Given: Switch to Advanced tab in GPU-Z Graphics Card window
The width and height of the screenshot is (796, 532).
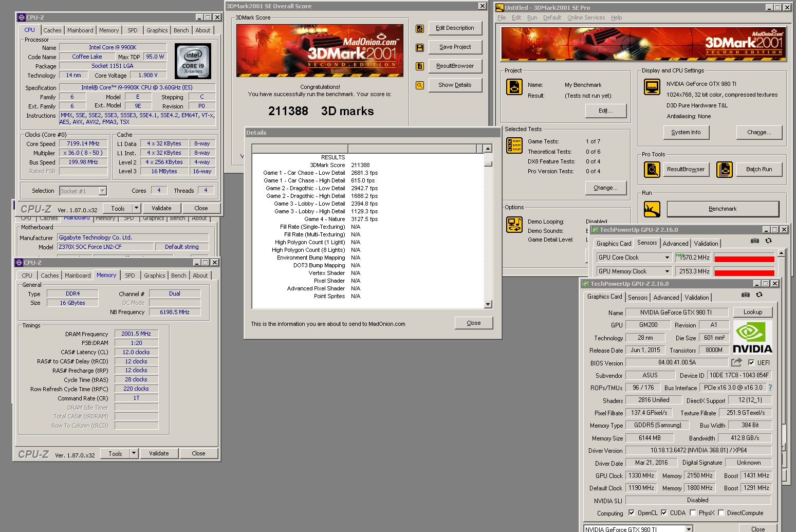Looking at the screenshot, I should (x=666, y=298).
